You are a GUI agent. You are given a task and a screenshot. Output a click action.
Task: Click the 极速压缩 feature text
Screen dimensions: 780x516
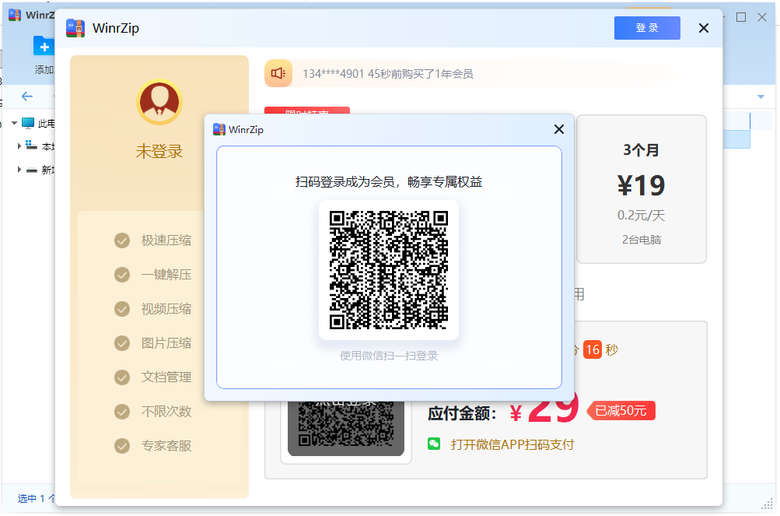tap(166, 240)
